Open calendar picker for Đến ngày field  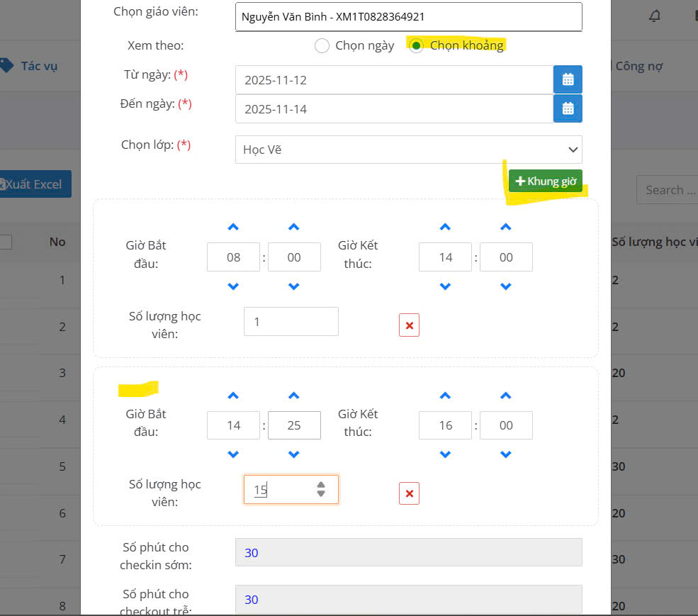coord(568,108)
